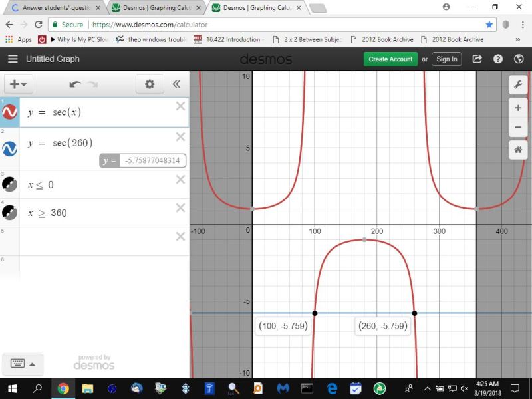This screenshot has width=532, height=399.
Task: Open the Desmos hamburger menu
Action: click(13, 59)
